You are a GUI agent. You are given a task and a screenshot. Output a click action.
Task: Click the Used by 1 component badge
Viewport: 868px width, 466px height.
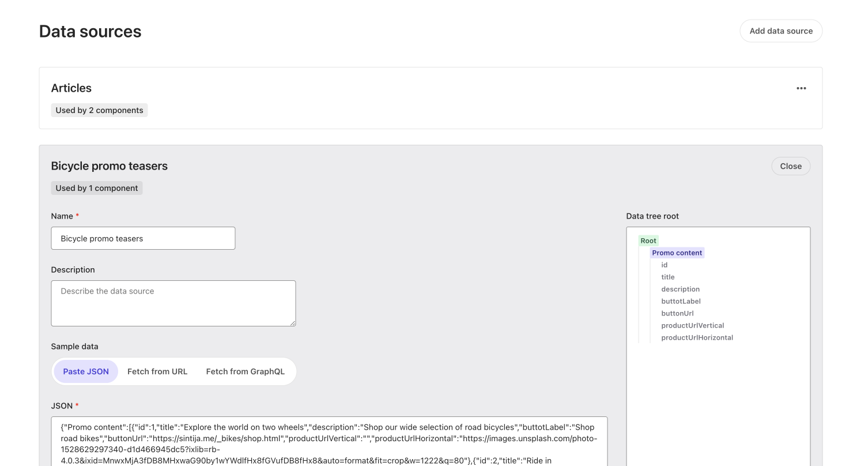point(97,188)
